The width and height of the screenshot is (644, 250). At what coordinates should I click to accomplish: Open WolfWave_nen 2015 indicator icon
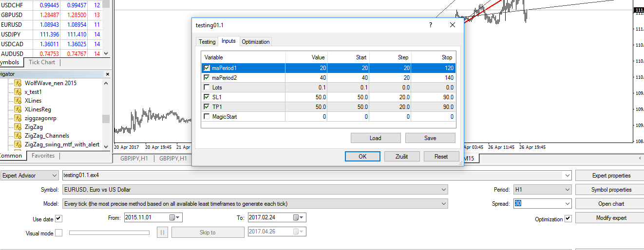pos(18,83)
